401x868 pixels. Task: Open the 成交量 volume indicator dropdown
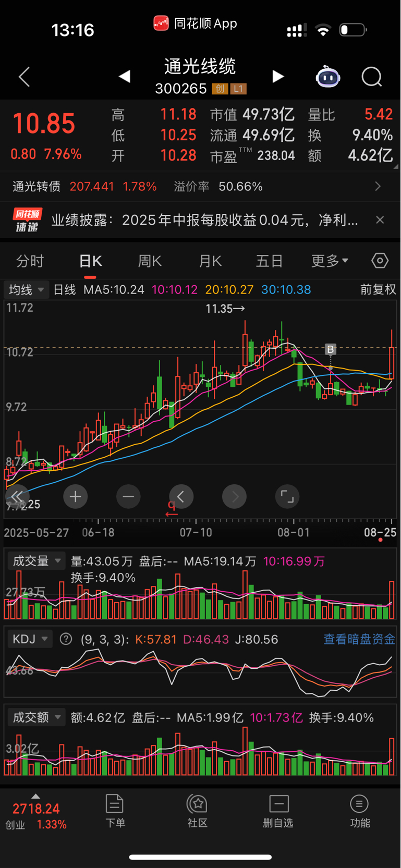pos(36,561)
